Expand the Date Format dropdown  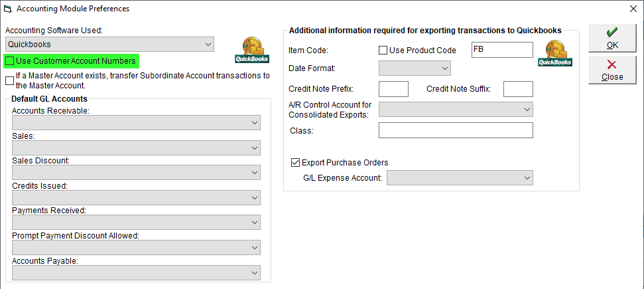coord(415,68)
